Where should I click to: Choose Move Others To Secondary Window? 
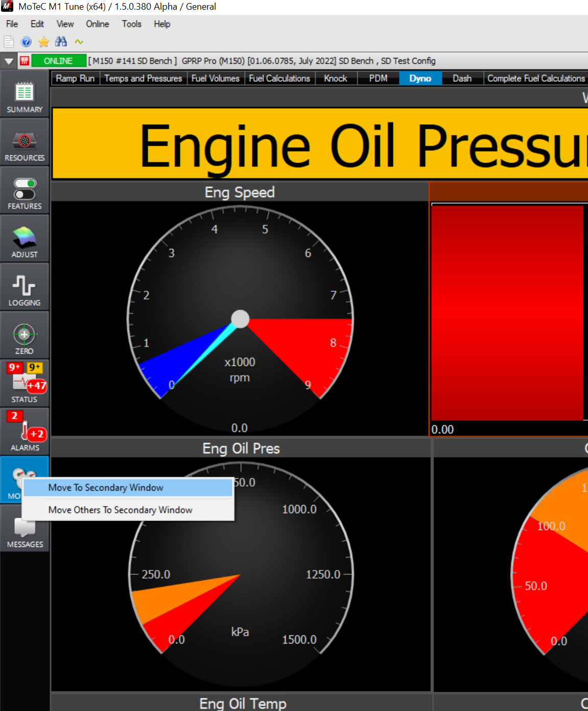click(x=120, y=510)
